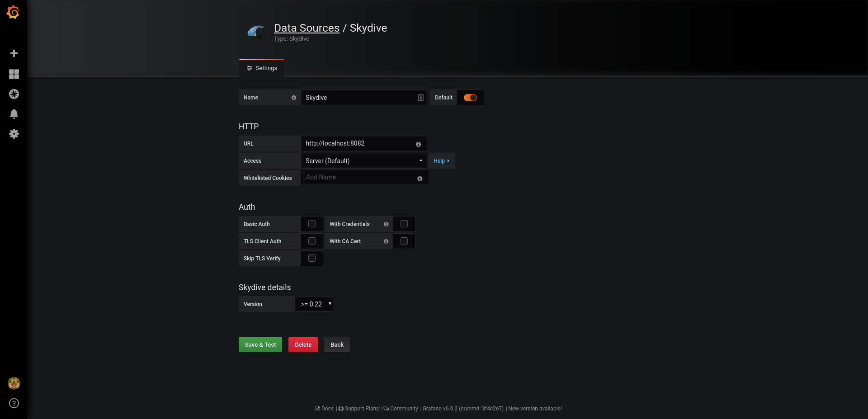Viewport: 868px width, 419px height.
Task: Open the Docs footer link
Action: (325, 409)
